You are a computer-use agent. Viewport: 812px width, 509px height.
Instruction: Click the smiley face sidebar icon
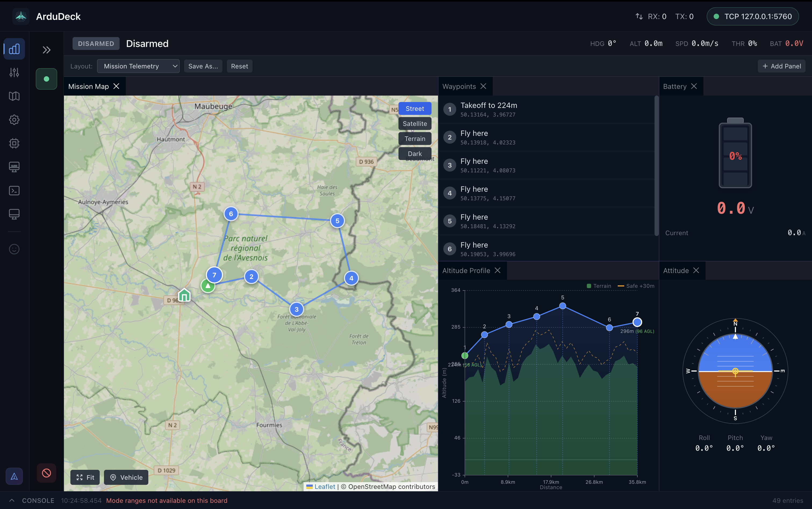tap(14, 249)
